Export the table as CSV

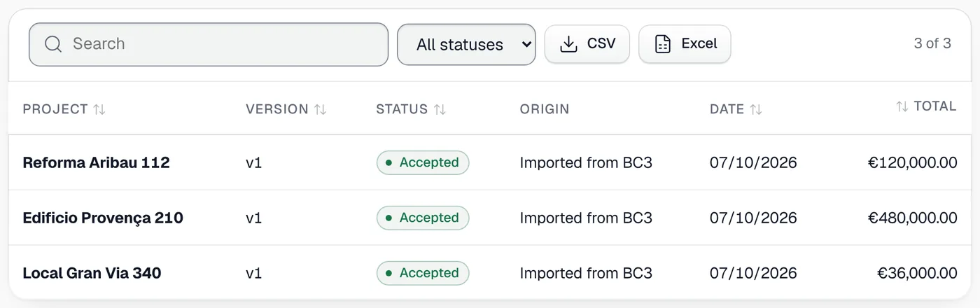click(587, 44)
